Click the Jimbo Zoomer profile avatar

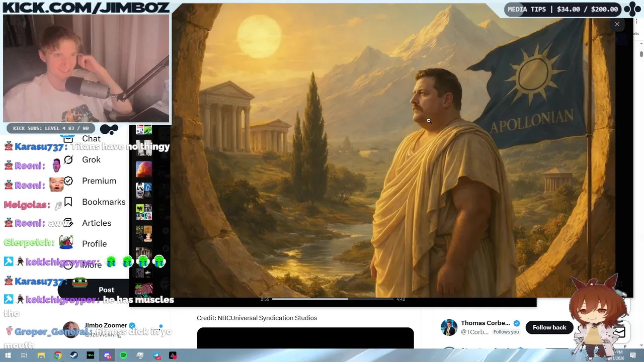[71, 329]
